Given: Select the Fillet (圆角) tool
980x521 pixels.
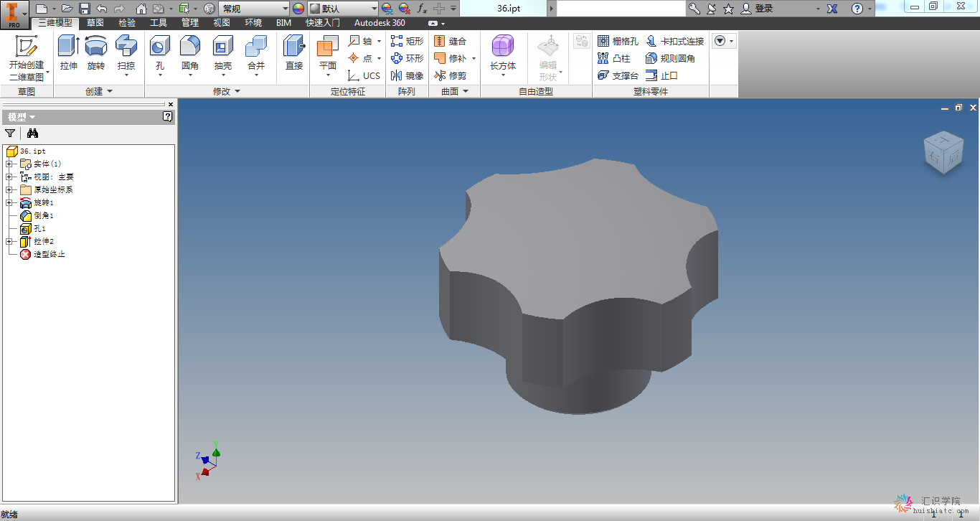Looking at the screenshot, I should (190, 56).
